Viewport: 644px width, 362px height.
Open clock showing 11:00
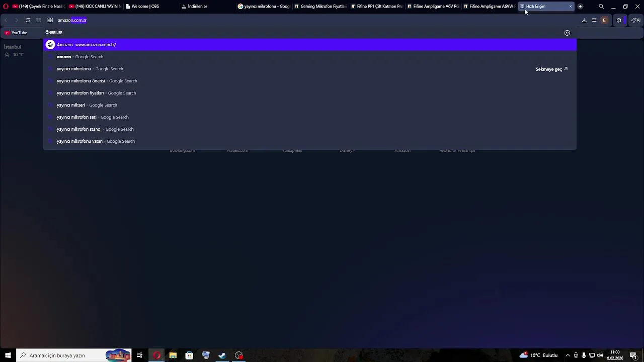(615, 355)
